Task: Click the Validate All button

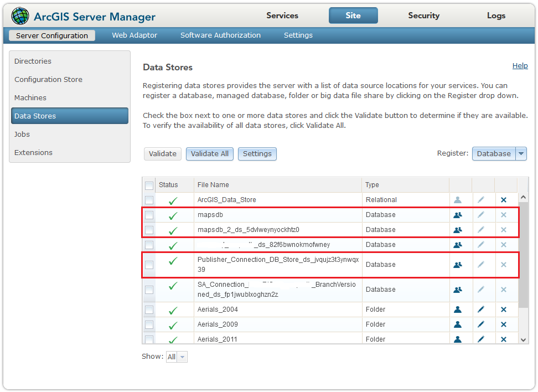Action: pos(209,153)
